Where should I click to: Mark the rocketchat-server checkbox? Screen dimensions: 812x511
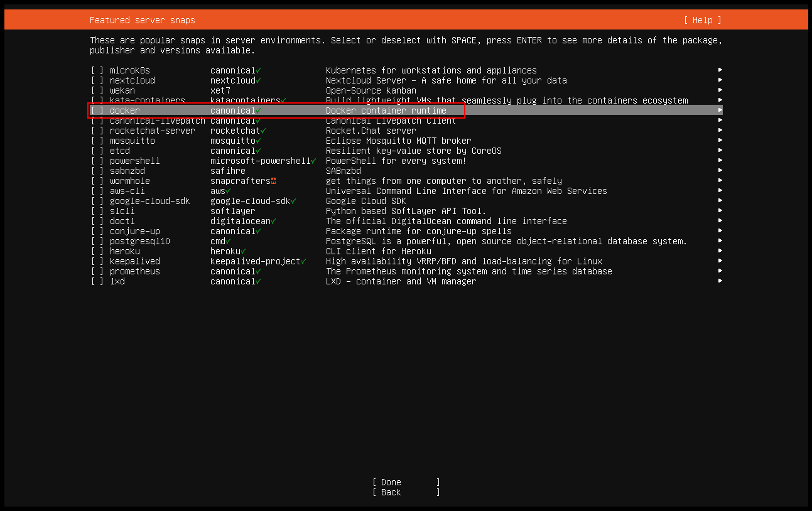coord(97,131)
